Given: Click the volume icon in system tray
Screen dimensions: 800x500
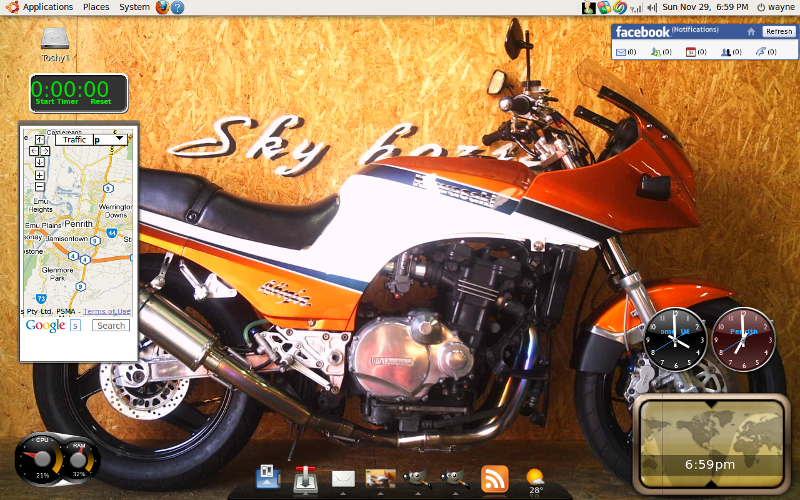Looking at the screenshot, I should (x=652, y=7).
